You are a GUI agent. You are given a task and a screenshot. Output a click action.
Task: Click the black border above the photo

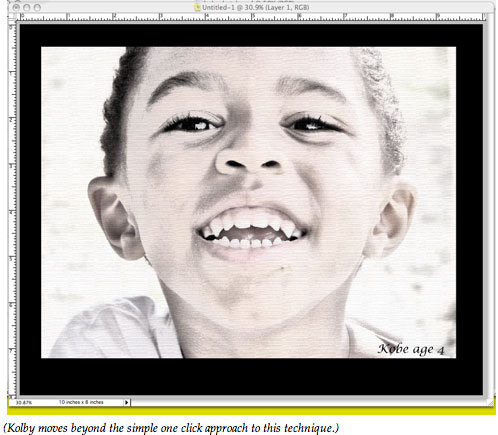click(251, 35)
